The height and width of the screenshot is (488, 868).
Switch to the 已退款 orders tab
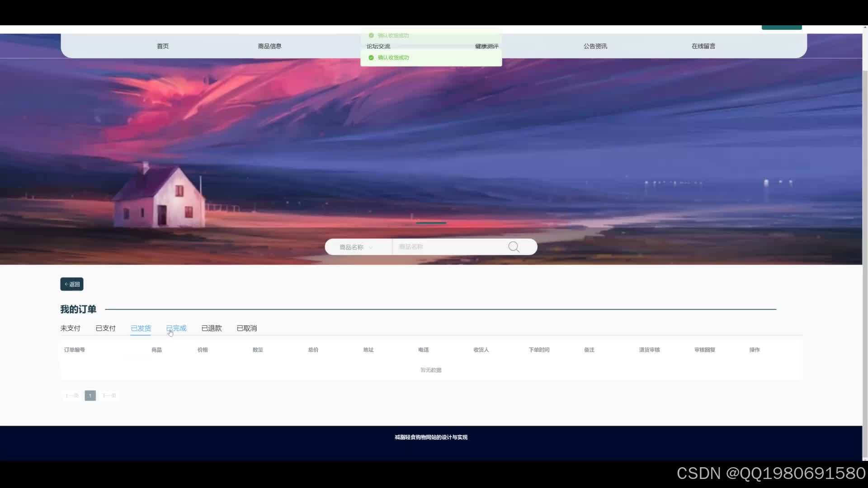pyautogui.click(x=211, y=328)
